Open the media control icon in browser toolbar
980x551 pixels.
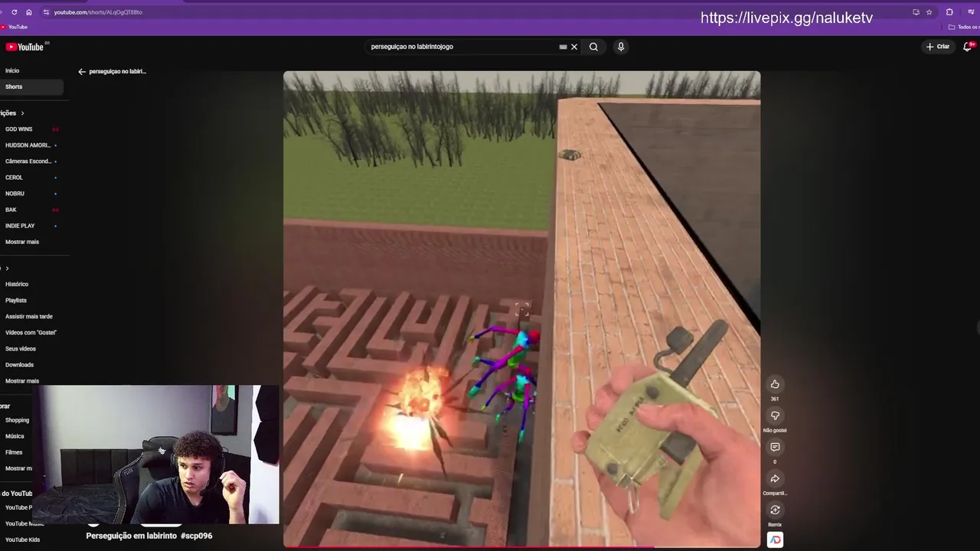tap(971, 12)
